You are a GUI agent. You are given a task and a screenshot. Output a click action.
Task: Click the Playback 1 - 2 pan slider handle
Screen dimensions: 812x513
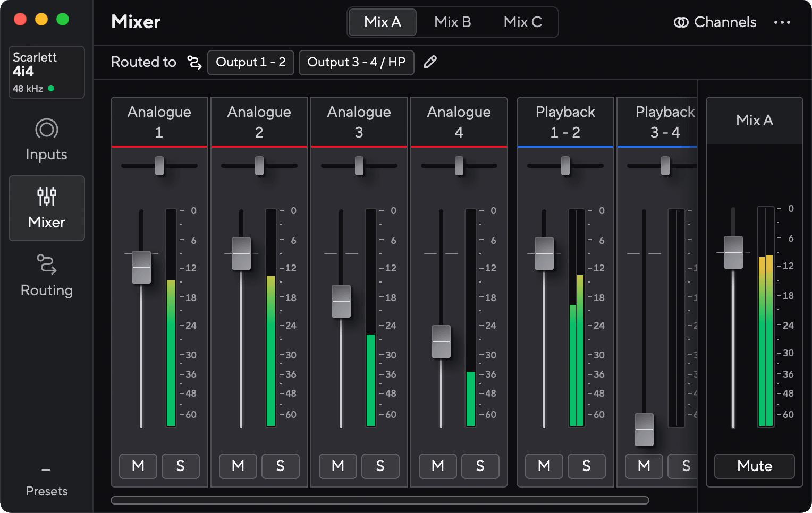coord(565,166)
